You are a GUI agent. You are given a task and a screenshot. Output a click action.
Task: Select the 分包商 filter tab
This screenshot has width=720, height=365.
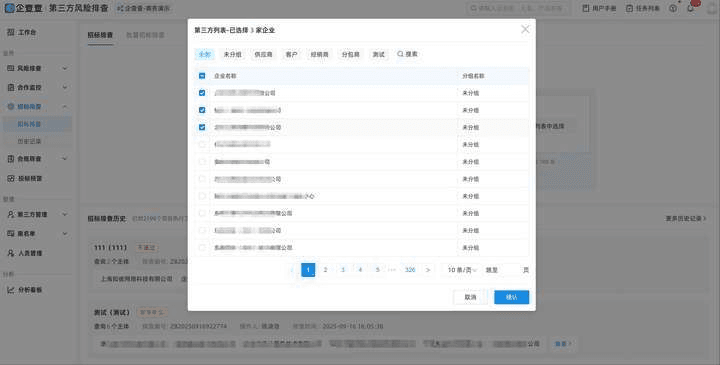[351, 54]
